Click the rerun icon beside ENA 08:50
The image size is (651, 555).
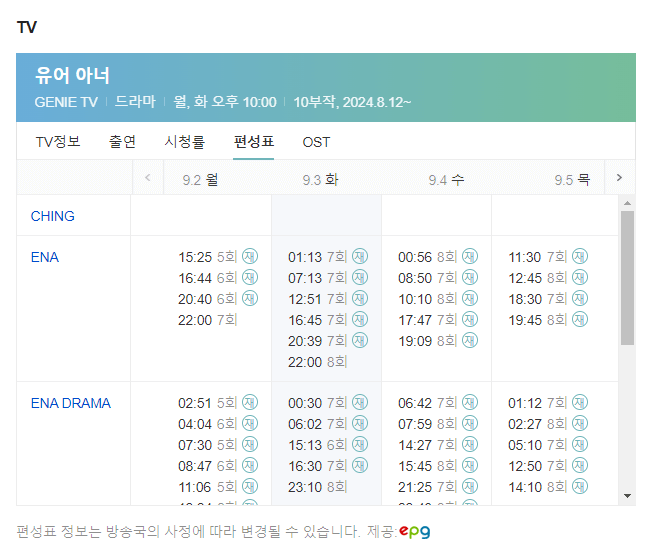pyautogui.click(x=470, y=277)
